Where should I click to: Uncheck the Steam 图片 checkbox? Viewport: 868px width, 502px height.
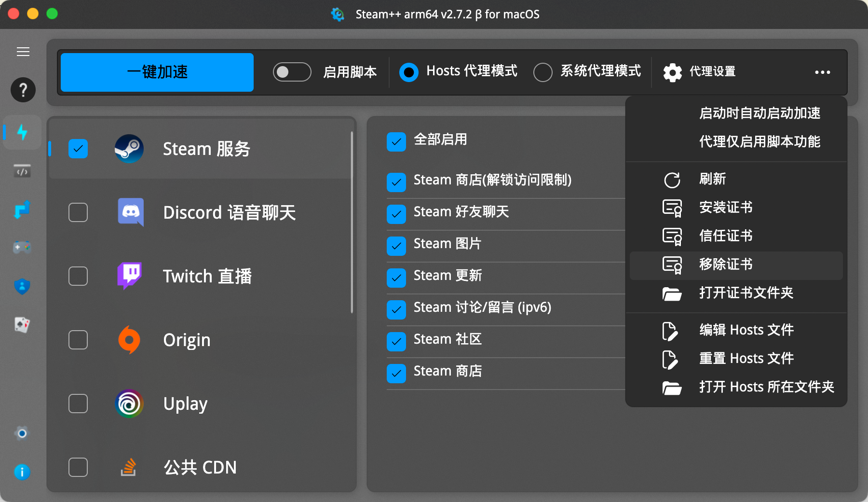pyautogui.click(x=396, y=246)
